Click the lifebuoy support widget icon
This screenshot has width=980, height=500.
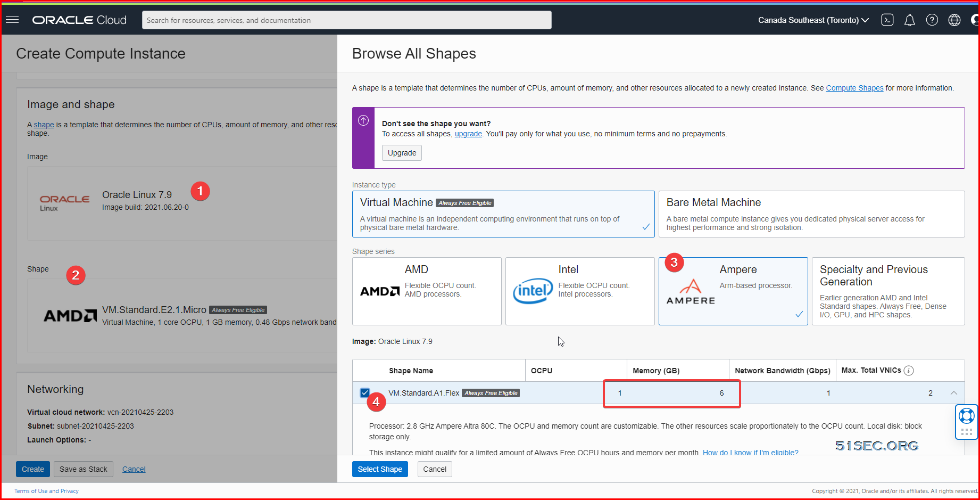tap(967, 415)
